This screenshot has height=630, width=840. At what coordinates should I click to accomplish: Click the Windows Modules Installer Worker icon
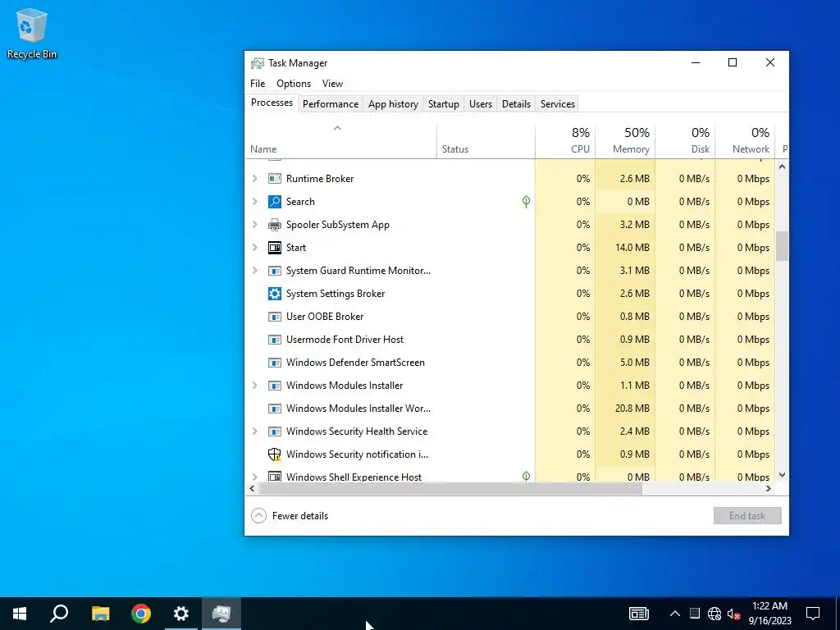pyautogui.click(x=274, y=409)
